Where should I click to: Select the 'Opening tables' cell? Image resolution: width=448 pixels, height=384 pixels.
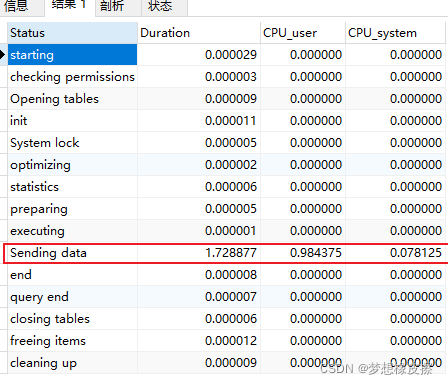[72, 99]
